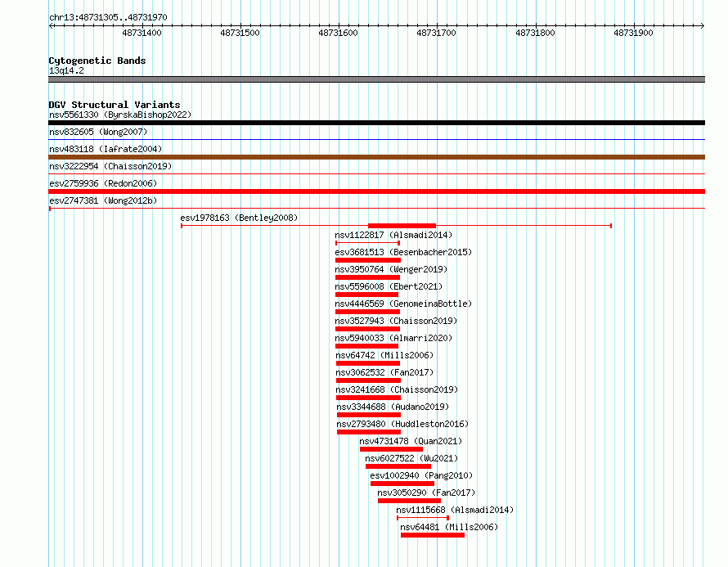The width and height of the screenshot is (728, 567).
Task: Open variant esv2747381 (Wong2012b) label
Action: click(x=103, y=200)
